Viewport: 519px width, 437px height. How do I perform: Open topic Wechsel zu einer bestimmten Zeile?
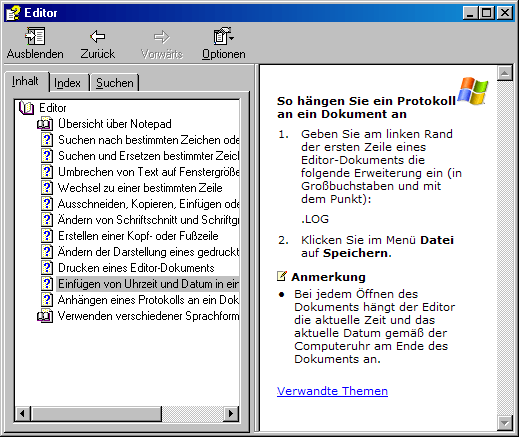[140, 188]
